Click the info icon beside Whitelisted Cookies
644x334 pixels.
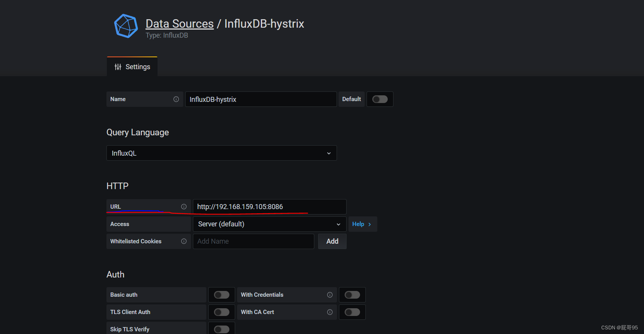tap(184, 241)
